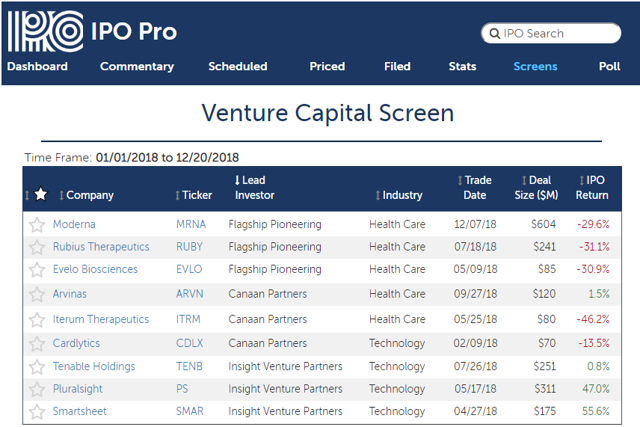Click the CDLX ticker link
Viewport: 640px width, 427px height.
[x=189, y=343]
